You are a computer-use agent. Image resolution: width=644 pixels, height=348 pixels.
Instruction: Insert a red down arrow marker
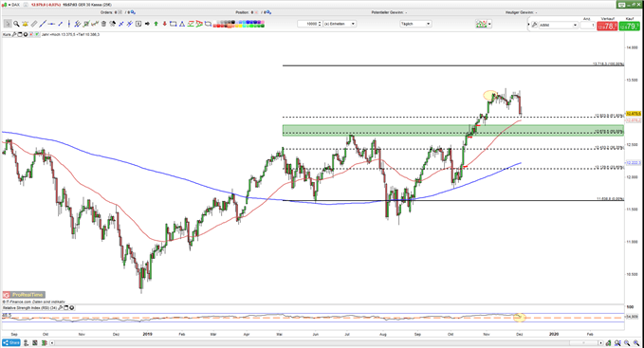165,24
